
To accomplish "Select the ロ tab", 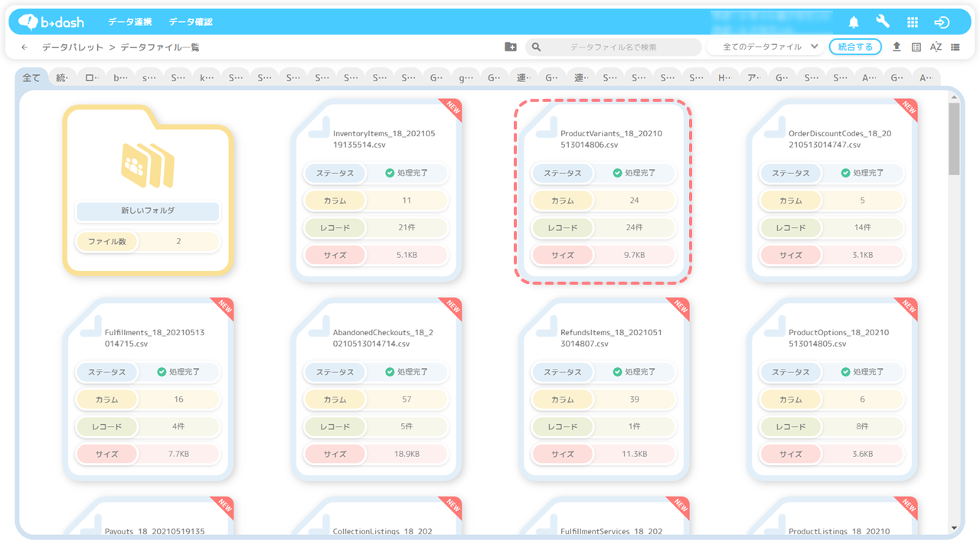I will [91, 78].
